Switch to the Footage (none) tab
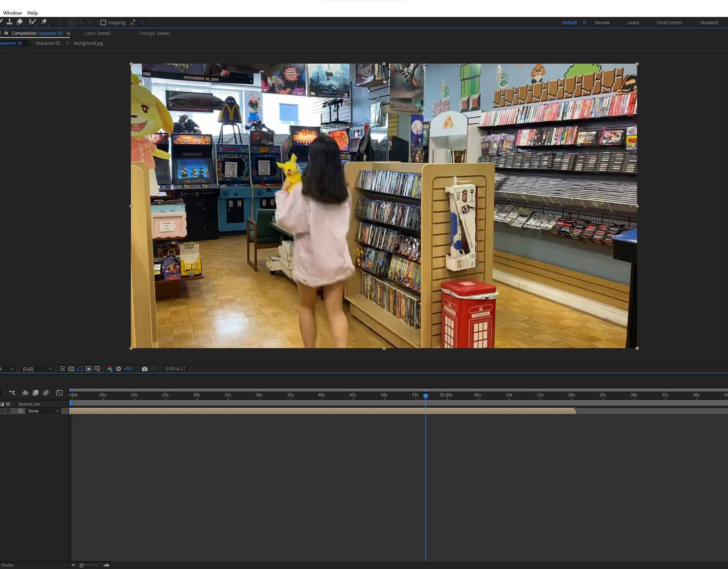The width and height of the screenshot is (728, 569). tap(154, 33)
